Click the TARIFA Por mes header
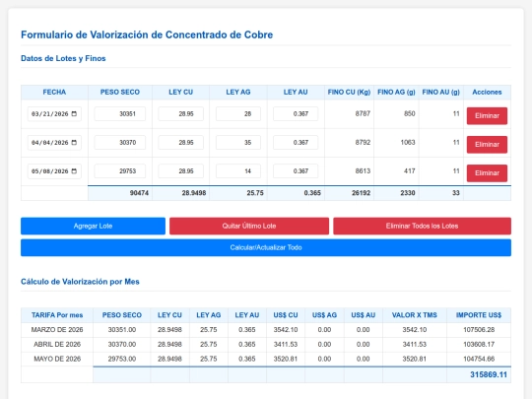 pos(57,315)
